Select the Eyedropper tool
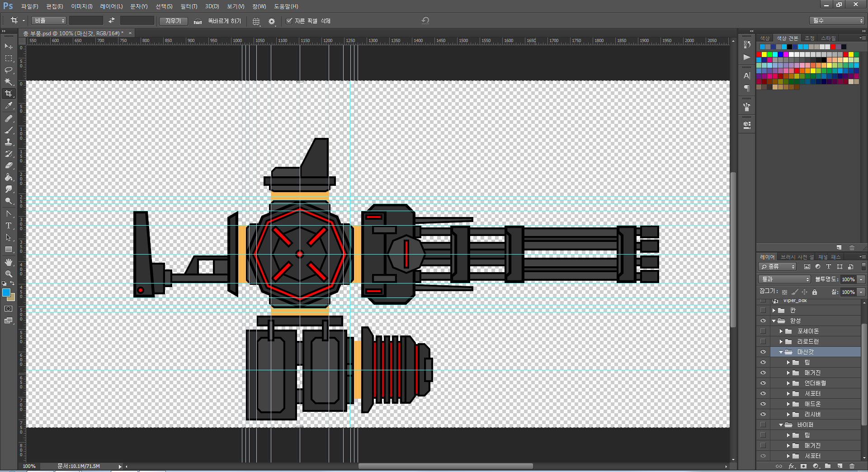The width and height of the screenshot is (868, 472). 9,106
